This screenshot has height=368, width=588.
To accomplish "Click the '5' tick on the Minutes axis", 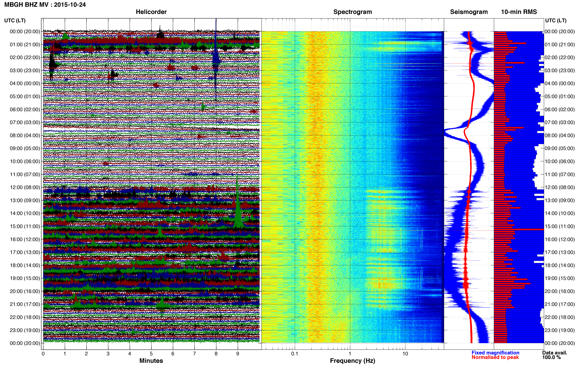I will point(151,354).
